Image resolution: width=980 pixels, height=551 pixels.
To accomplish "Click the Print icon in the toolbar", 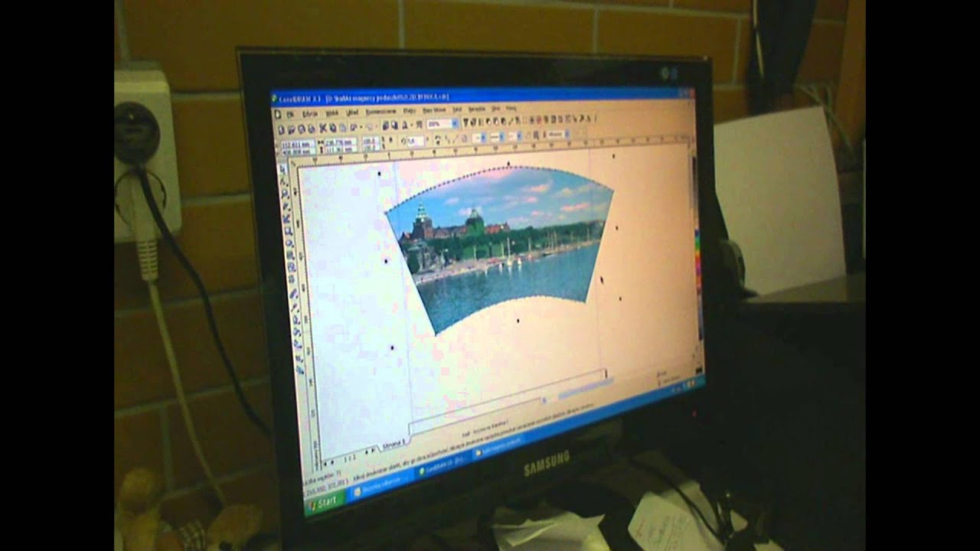I will 312,129.
